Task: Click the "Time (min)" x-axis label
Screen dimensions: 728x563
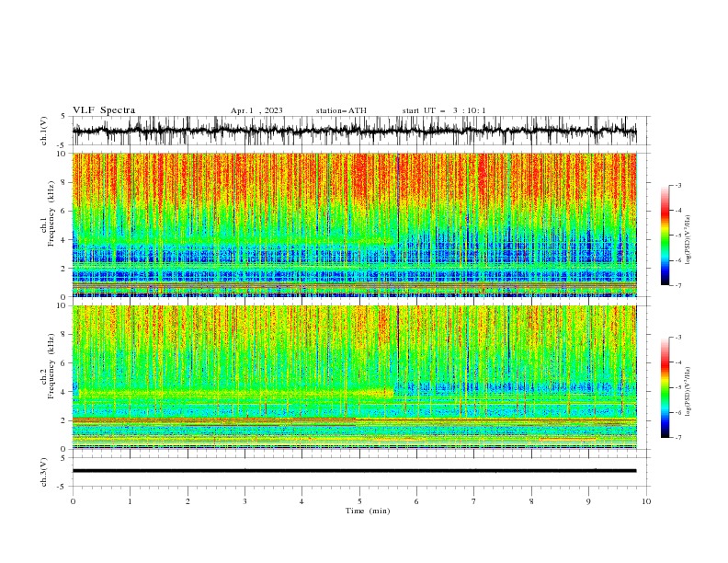Action: (x=368, y=511)
